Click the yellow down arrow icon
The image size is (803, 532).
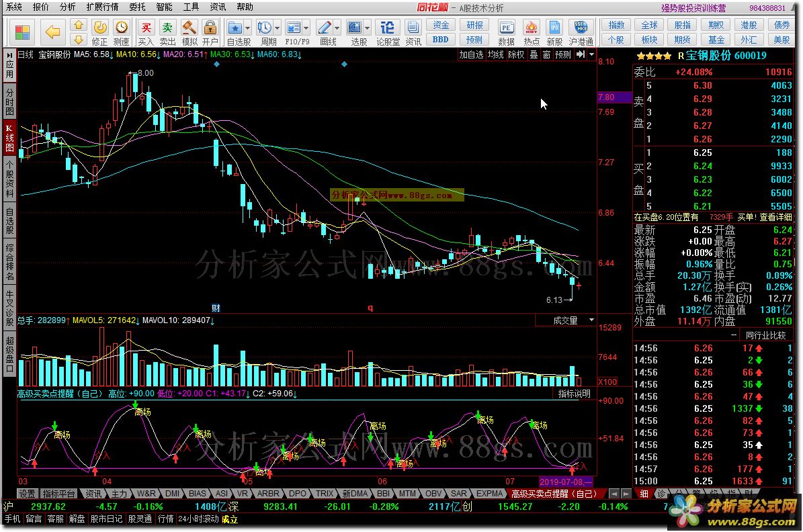tap(78, 40)
